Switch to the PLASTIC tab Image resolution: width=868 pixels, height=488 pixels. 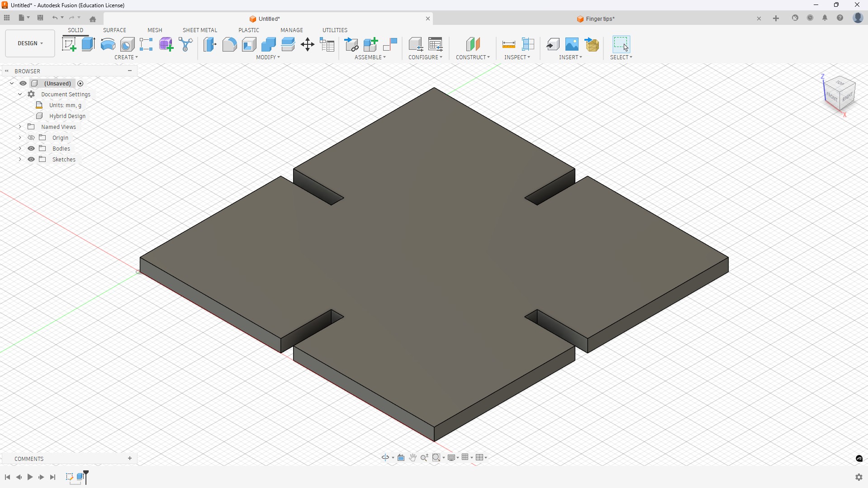249,30
